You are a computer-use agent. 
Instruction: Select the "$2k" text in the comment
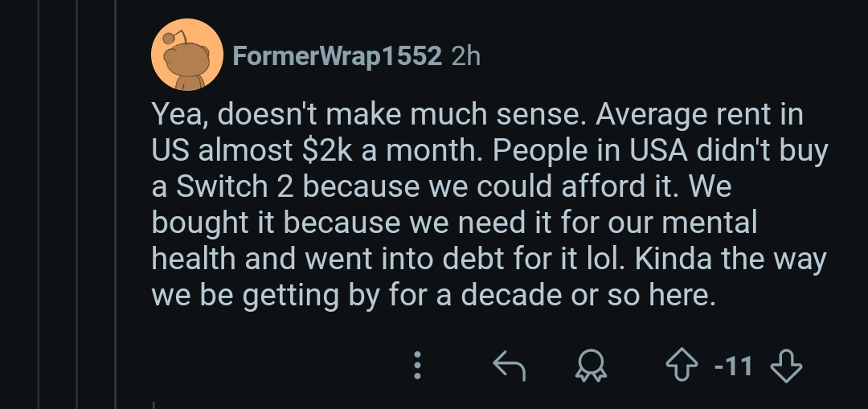(327, 150)
